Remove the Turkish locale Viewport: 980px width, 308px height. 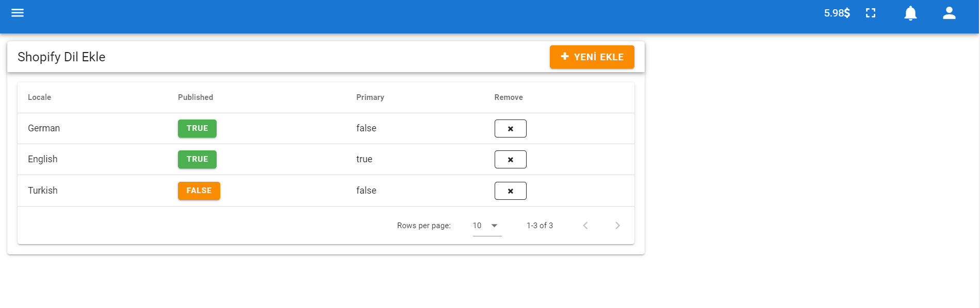(x=510, y=191)
